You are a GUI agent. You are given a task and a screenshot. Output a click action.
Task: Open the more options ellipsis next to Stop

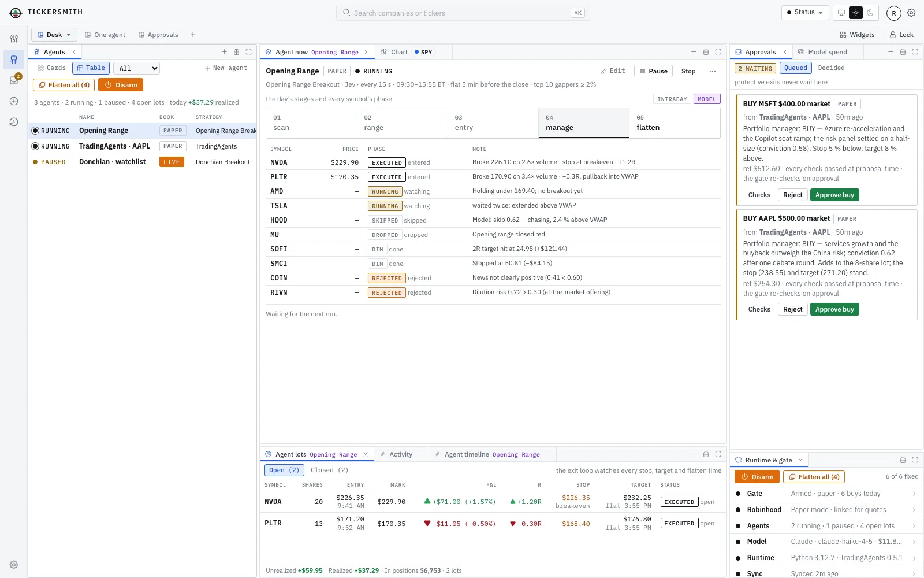713,71
